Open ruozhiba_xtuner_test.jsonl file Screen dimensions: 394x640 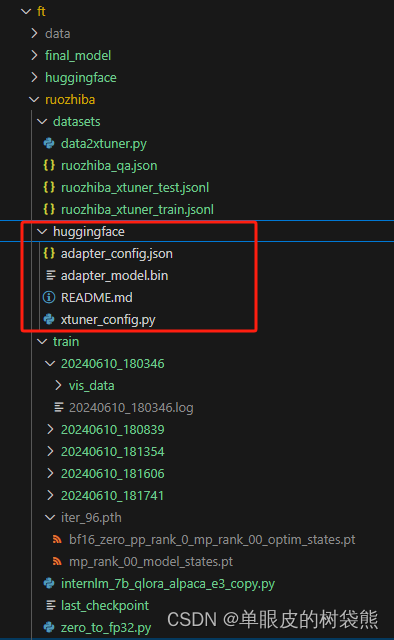tap(135, 188)
